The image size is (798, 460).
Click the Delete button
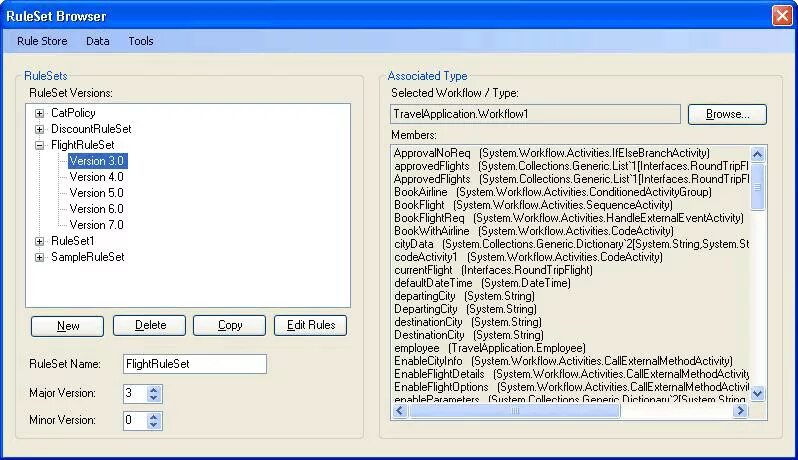click(150, 325)
